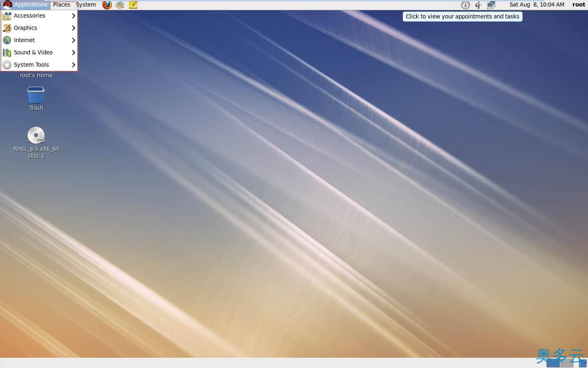The image size is (588, 368).
Task: Switch to the first blue workspace
Action: click(553, 363)
